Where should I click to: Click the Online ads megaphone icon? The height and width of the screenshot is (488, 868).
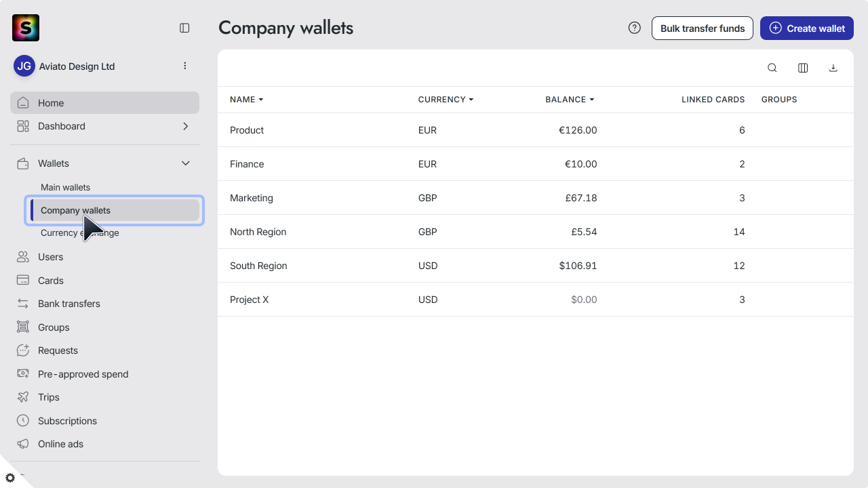pyautogui.click(x=23, y=444)
